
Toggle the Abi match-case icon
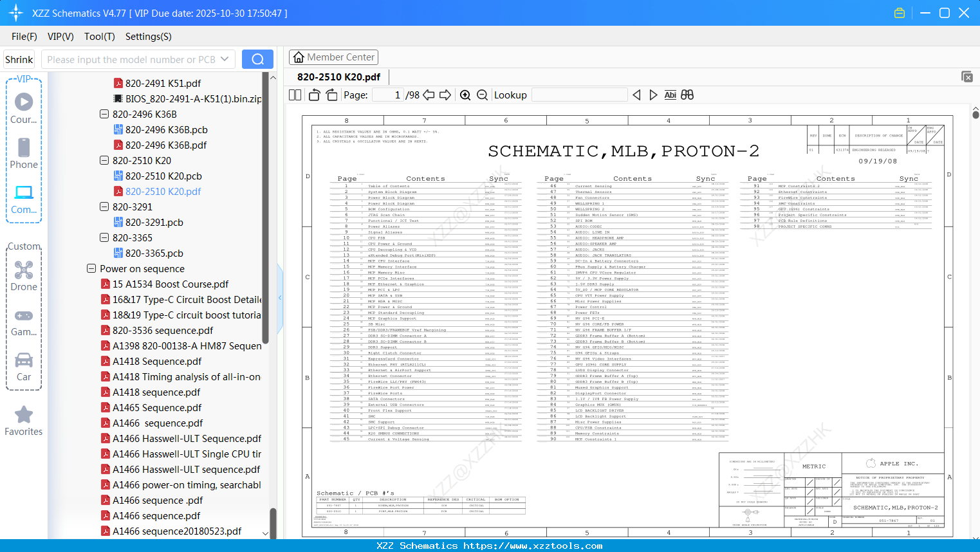click(x=670, y=95)
